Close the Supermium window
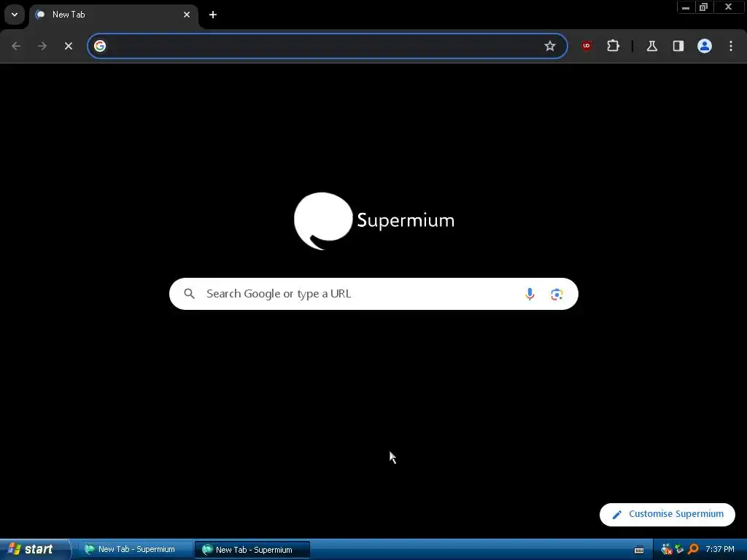The width and height of the screenshot is (747, 560). pos(729,7)
